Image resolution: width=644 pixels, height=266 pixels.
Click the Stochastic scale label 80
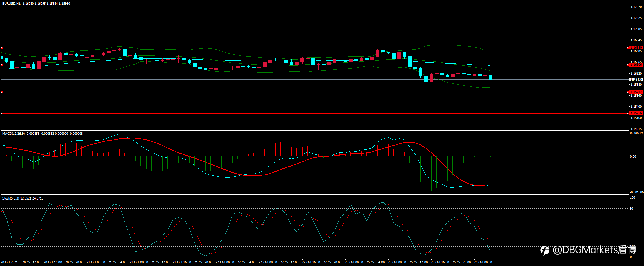pos(631,209)
